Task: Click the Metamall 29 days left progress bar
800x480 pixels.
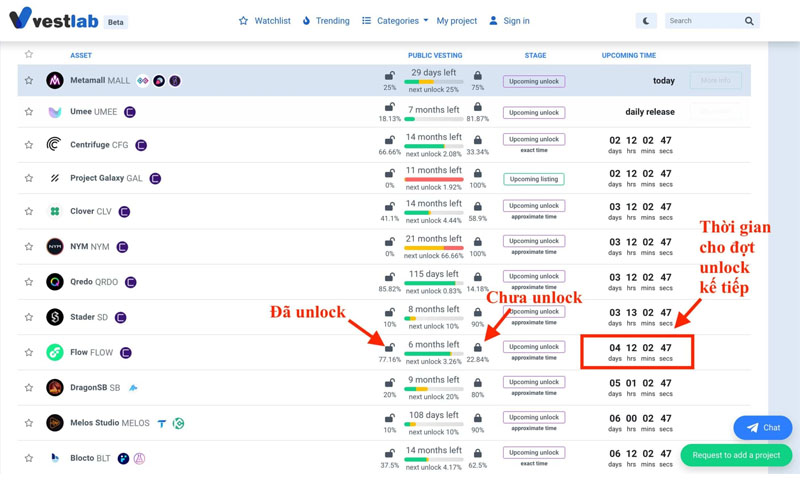Action: [x=434, y=82]
